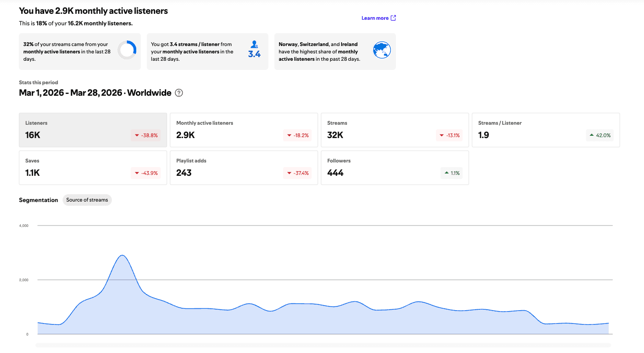Click the horizontal scrollbar below the chart
This screenshot has height=353, width=644.
pos(323,345)
